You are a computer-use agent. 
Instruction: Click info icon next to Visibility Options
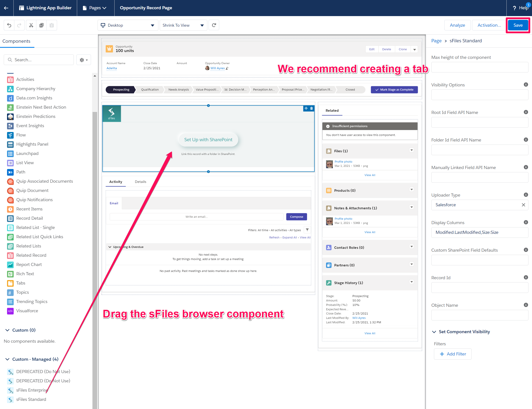[526, 84]
